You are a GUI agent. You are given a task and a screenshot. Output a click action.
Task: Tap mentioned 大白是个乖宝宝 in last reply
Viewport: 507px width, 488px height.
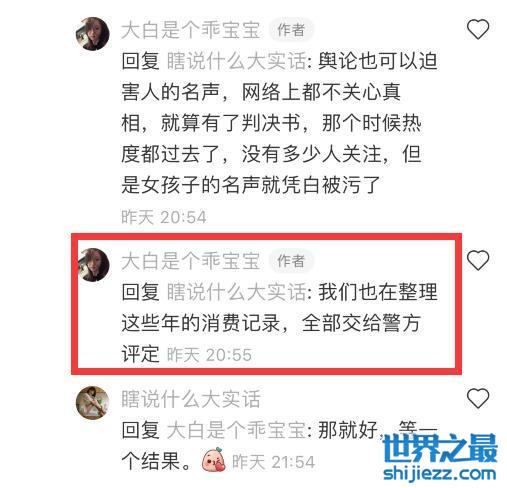click(x=237, y=430)
